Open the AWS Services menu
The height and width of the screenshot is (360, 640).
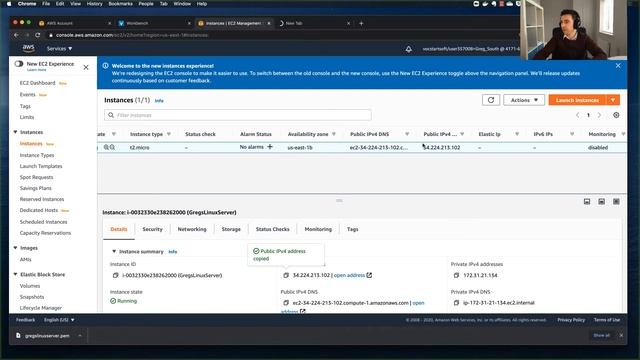coord(59,49)
